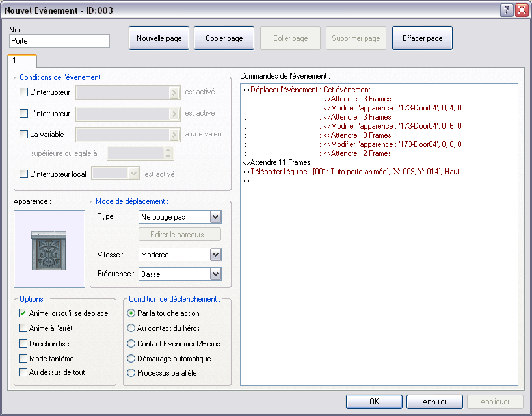Viewport: 532px width, 416px height.
Task: Click the Annuler button
Action: [x=434, y=402]
